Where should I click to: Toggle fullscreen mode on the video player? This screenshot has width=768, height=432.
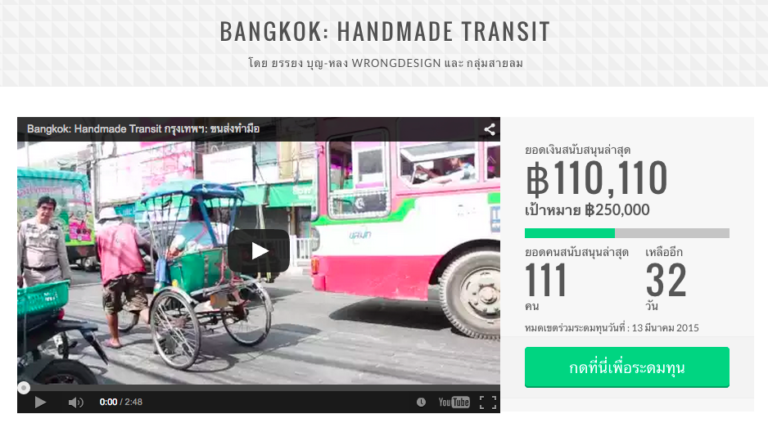pyautogui.click(x=488, y=402)
